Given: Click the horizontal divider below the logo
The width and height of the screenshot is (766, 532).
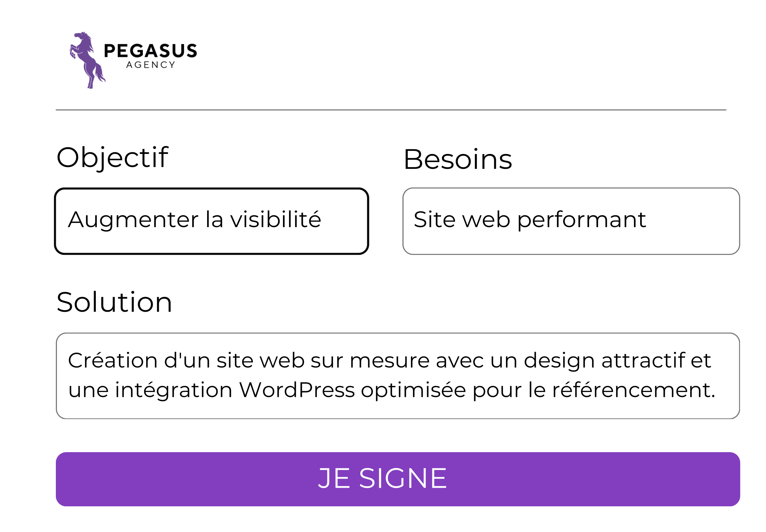Looking at the screenshot, I should click(391, 110).
